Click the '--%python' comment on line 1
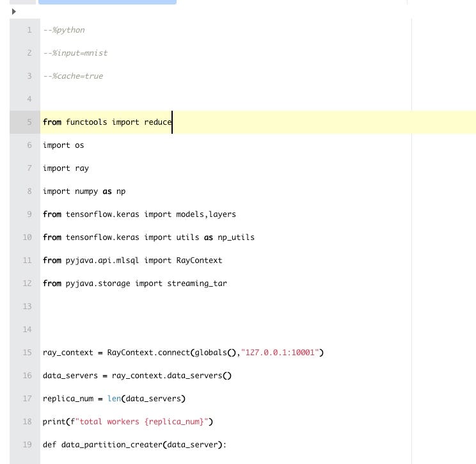 (64, 29)
